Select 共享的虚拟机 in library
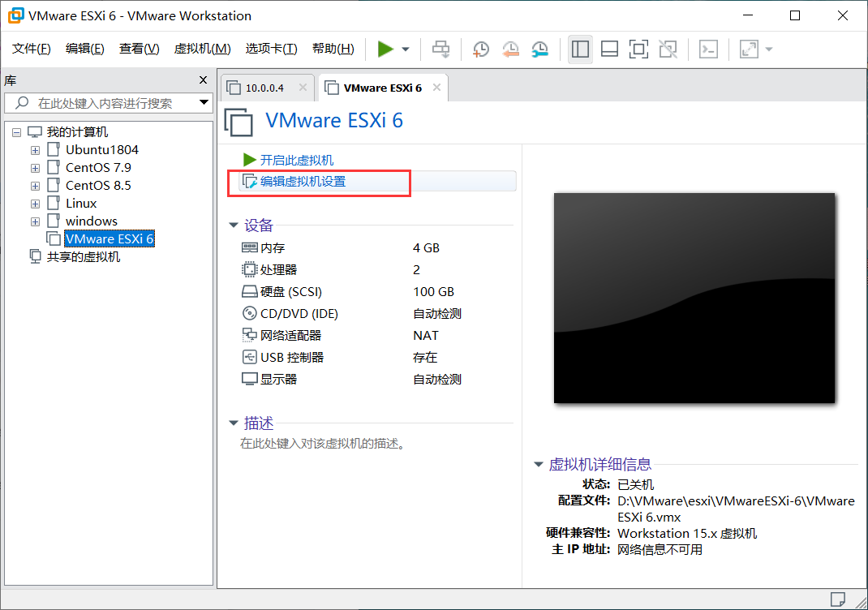This screenshot has width=868, height=610. pyautogui.click(x=83, y=257)
